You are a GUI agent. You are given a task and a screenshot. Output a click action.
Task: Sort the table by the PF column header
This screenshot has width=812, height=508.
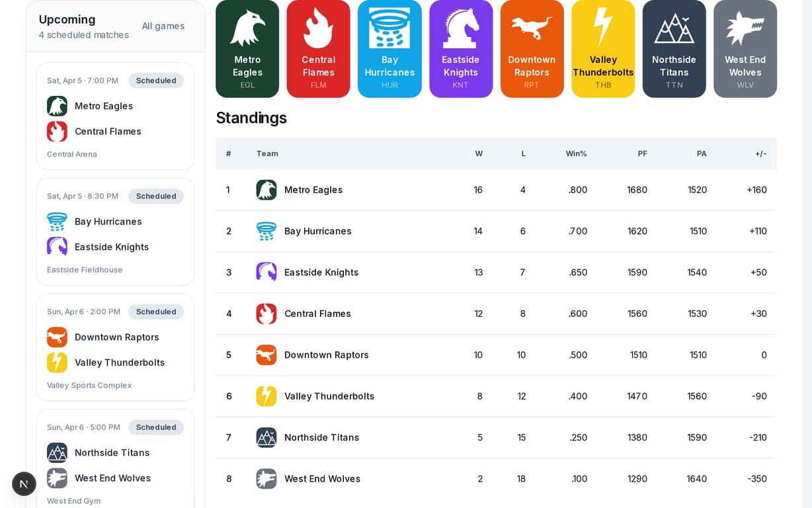point(642,153)
